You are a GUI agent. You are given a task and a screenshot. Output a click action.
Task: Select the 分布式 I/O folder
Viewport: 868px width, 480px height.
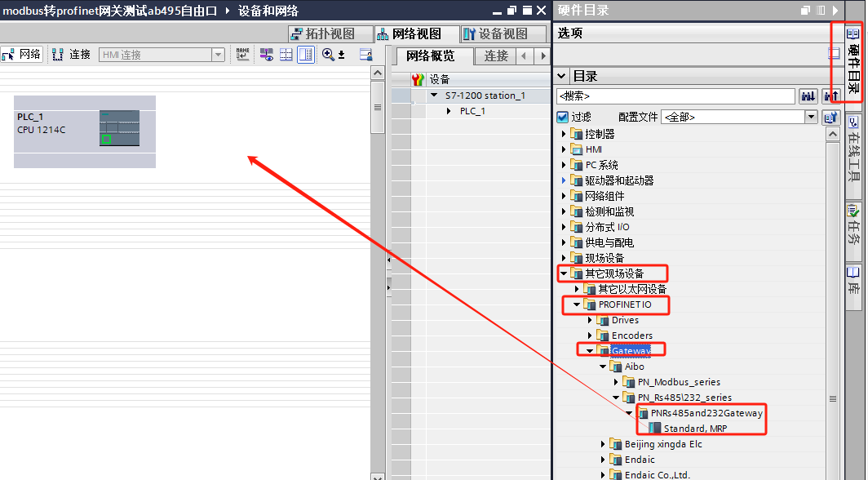pos(607,227)
